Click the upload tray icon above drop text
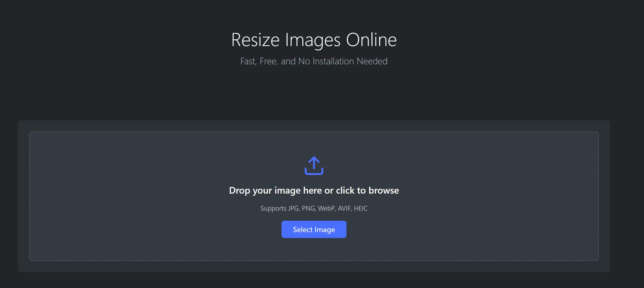The height and width of the screenshot is (288, 644). [x=314, y=172]
